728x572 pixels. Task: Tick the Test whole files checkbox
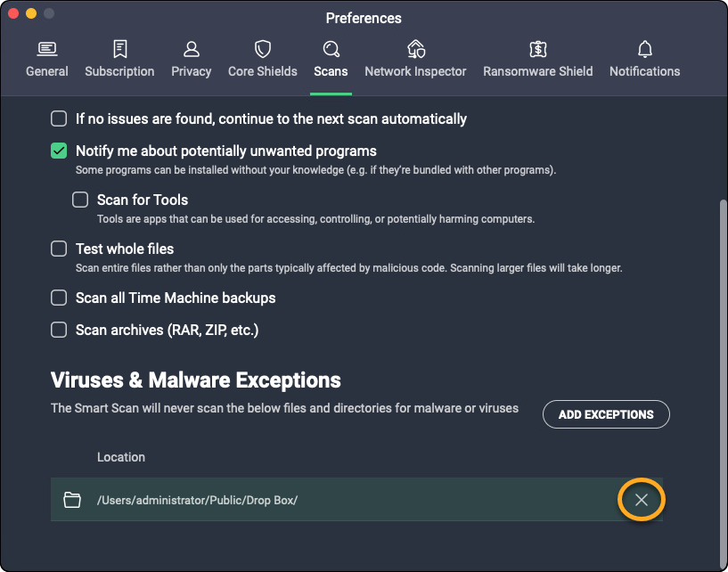pos(59,249)
